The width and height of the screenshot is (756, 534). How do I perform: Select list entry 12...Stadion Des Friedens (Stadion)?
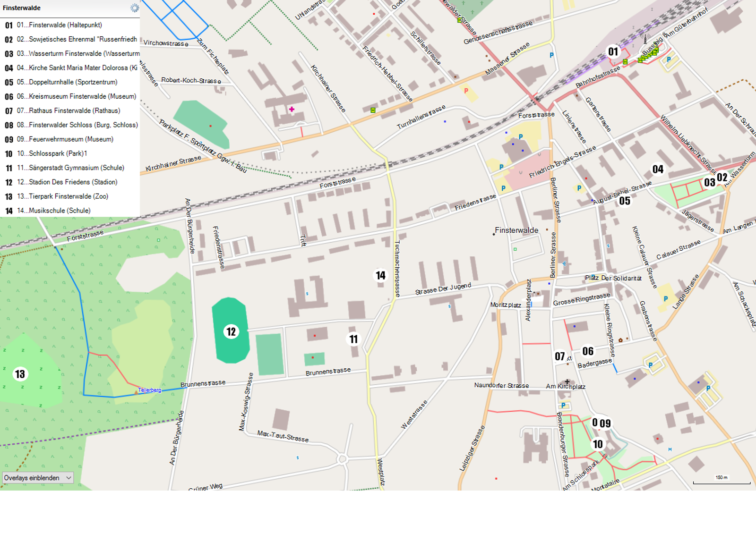click(70, 182)
